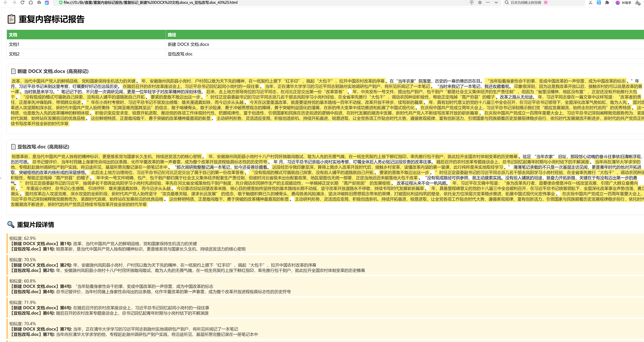Click the 相似度: 71.9% label
Image resolution: width=644 pixels, height=342 pixels.
tap(22, 302)
